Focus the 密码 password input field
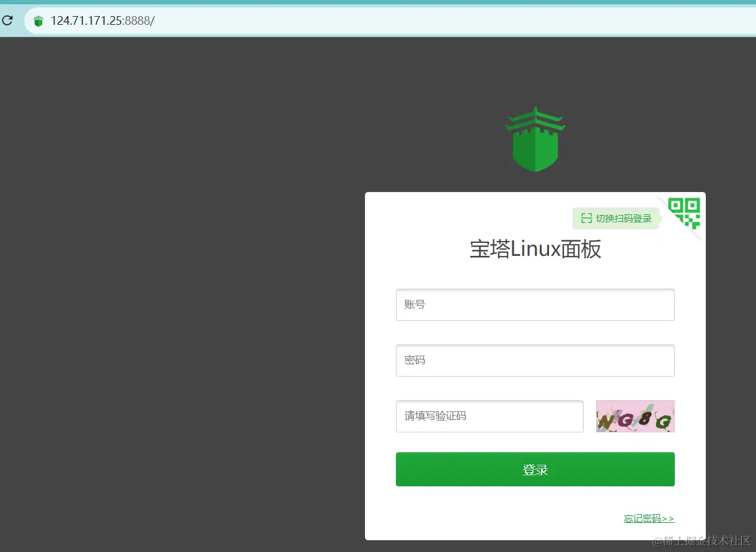Screen dimensions: 756x552 point(535,360)
